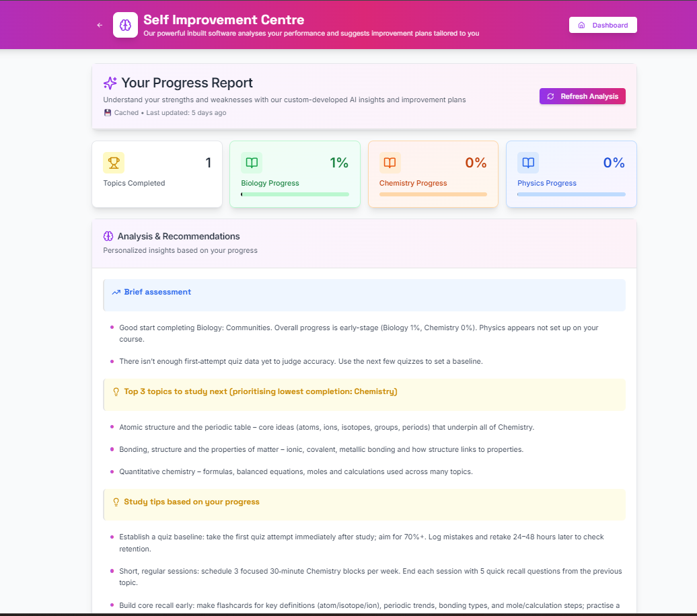Click Cached • Last updated: 5 days ago text
This screenshot has width=697, height=616.
(x=170, y=113)
